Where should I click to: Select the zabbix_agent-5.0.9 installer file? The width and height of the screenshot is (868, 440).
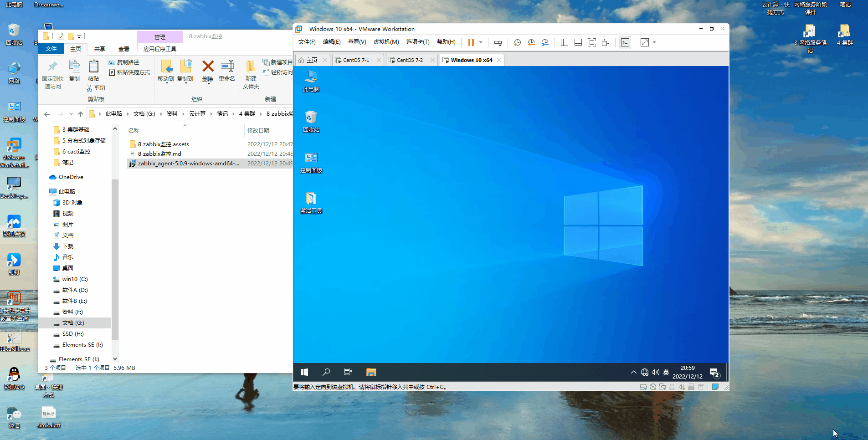pyautogui.click(x=188, y=164)
